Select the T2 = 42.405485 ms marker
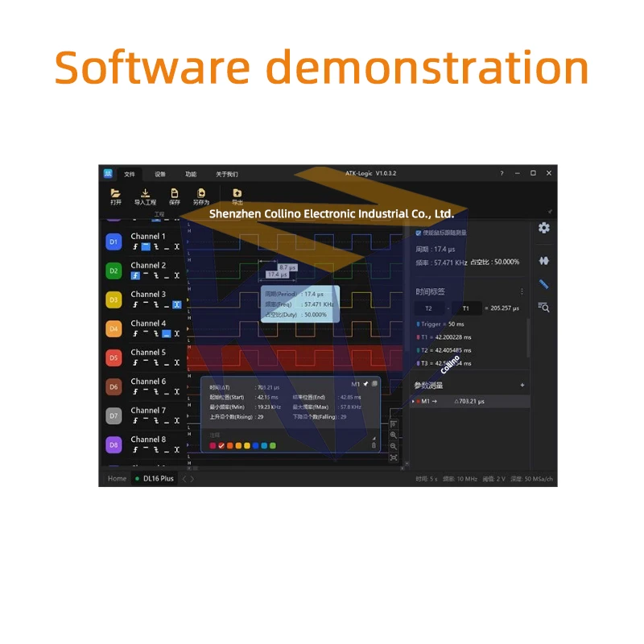The image size is (644, 644). [444, 350]
